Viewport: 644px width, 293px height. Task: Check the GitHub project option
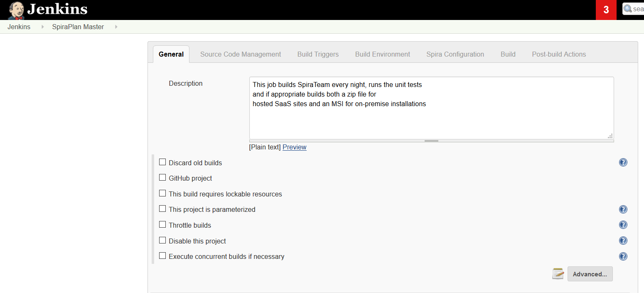coord(162,178)
